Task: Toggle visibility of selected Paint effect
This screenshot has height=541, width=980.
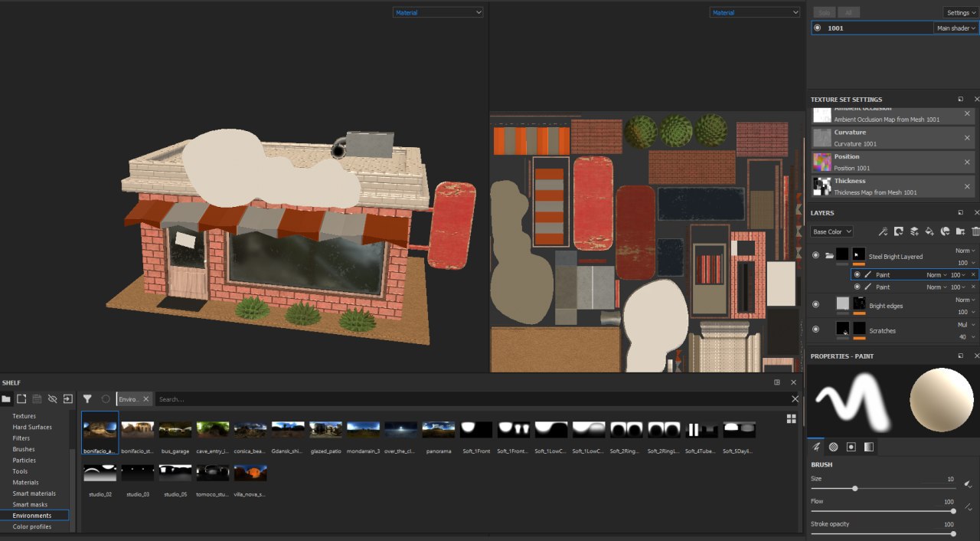Action: (x=857, y=274)
